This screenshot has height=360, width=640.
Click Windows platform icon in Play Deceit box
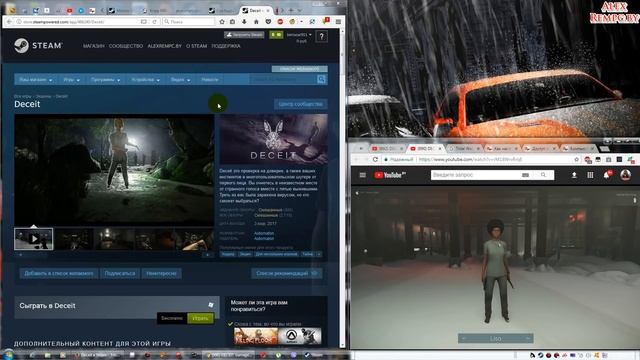tap(211, 305)
